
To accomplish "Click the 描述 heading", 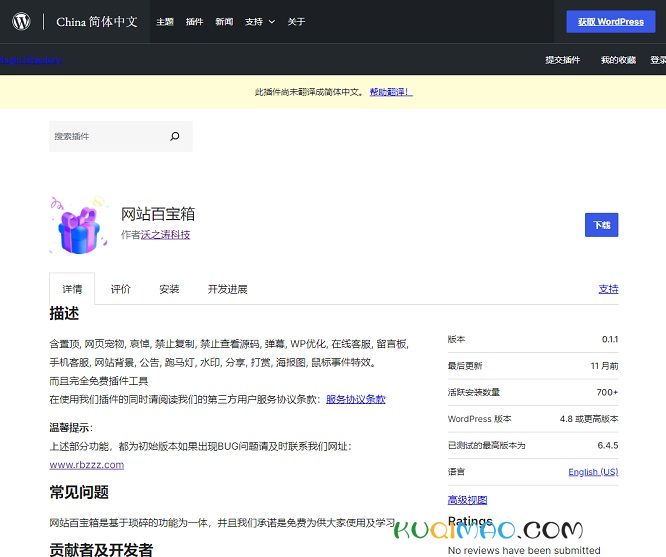I will (64, 313).
